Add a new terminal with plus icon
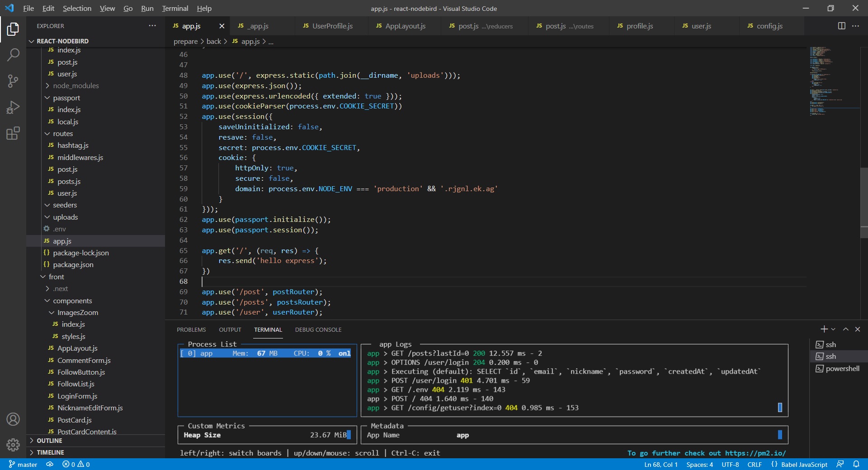Screen dimensions: 868x470 coord(824,329)
